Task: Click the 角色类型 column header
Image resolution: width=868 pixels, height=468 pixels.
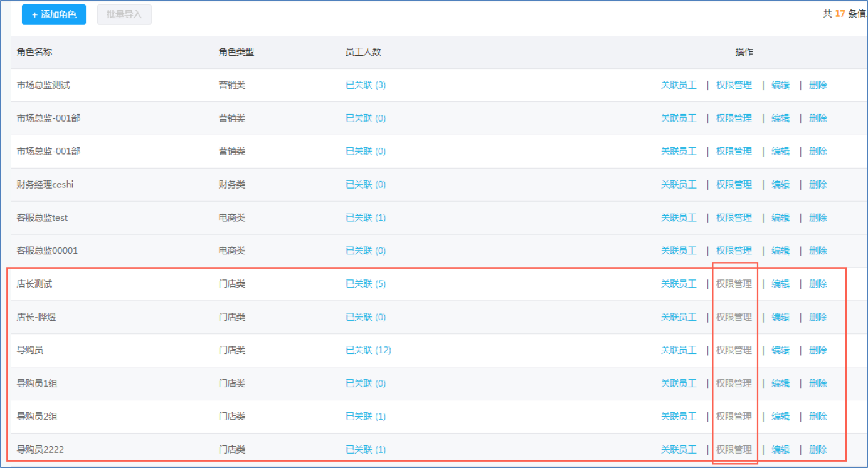Action: [x=236, y=52]
